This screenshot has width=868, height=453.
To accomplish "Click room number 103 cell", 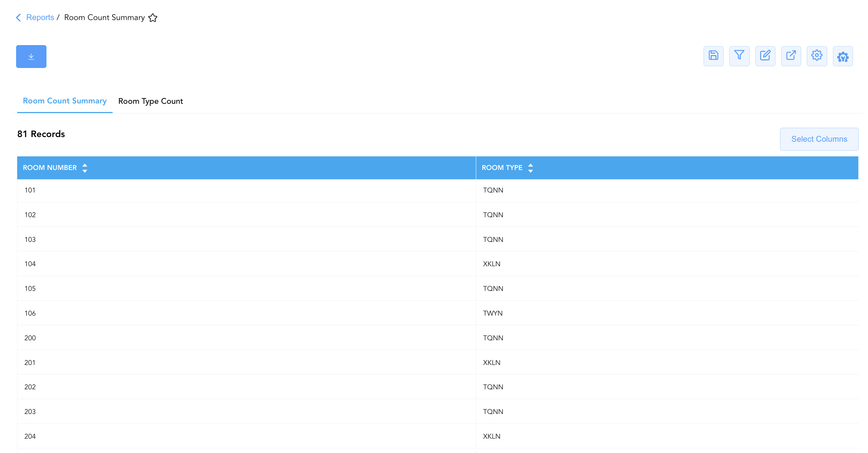I will tap(246, 239).
